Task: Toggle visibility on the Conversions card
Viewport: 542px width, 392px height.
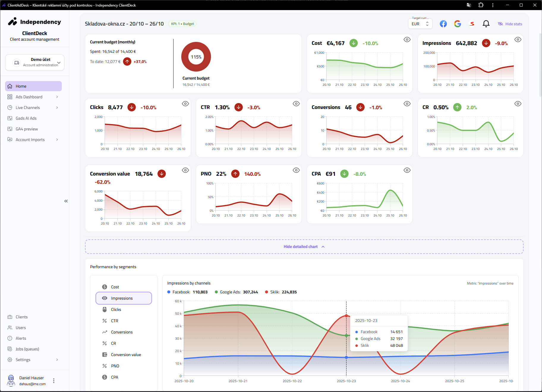Action: pyautogui.click(x=407, y=104)
